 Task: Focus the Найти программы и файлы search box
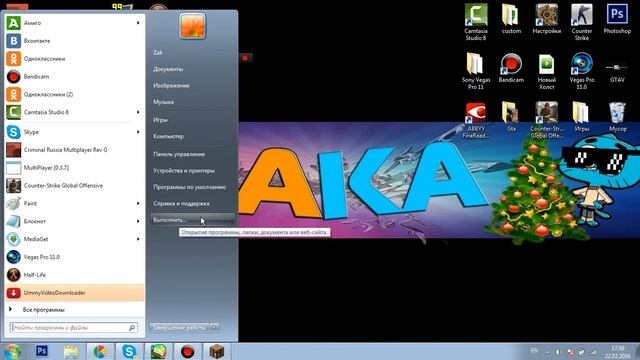[74, 327]
